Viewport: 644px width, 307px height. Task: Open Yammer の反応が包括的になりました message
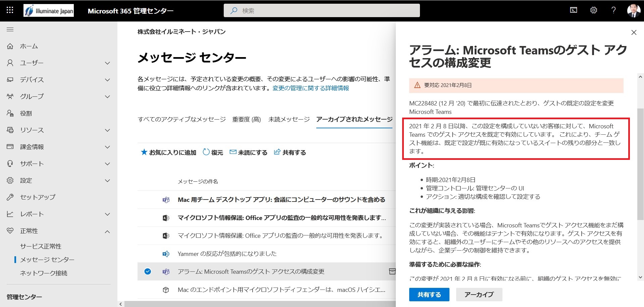[227, 254]
